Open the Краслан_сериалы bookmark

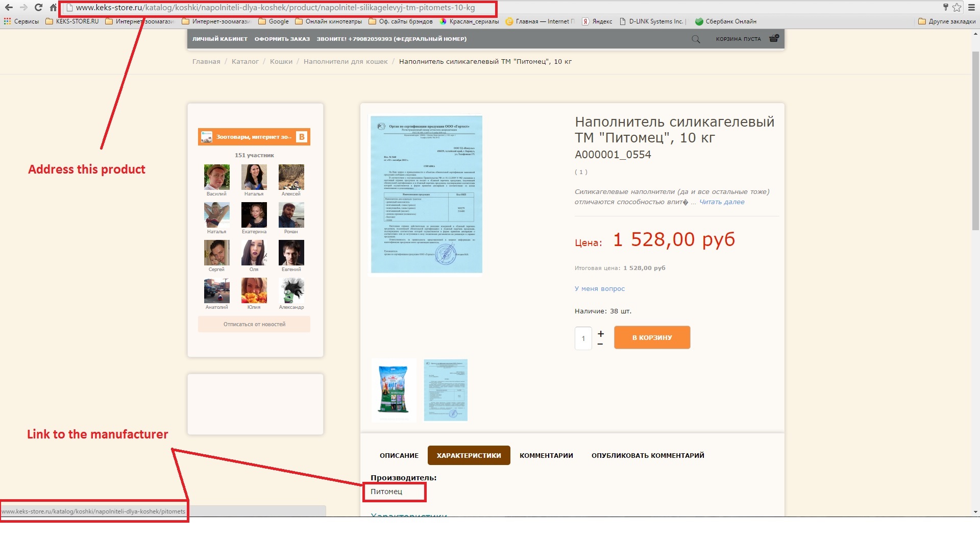[x=469, y=21]
